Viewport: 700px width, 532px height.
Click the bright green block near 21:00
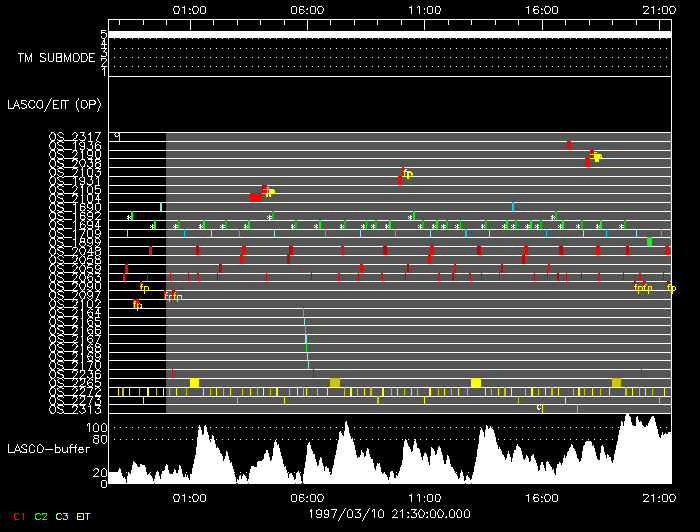click(x=649, y=241)
